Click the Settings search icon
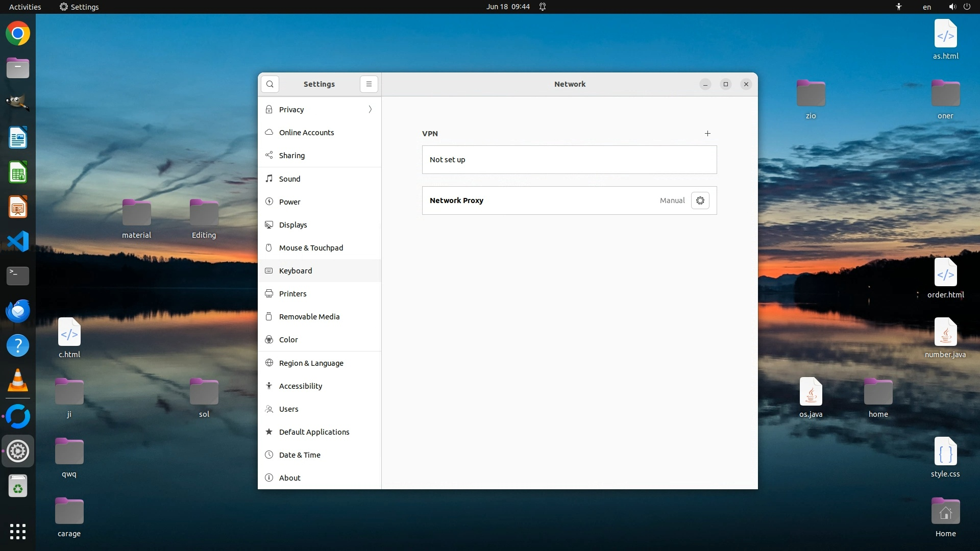Image resolution: width=980 pixels, height=551 pixels. pyautogui.click(x=270, y=84)
